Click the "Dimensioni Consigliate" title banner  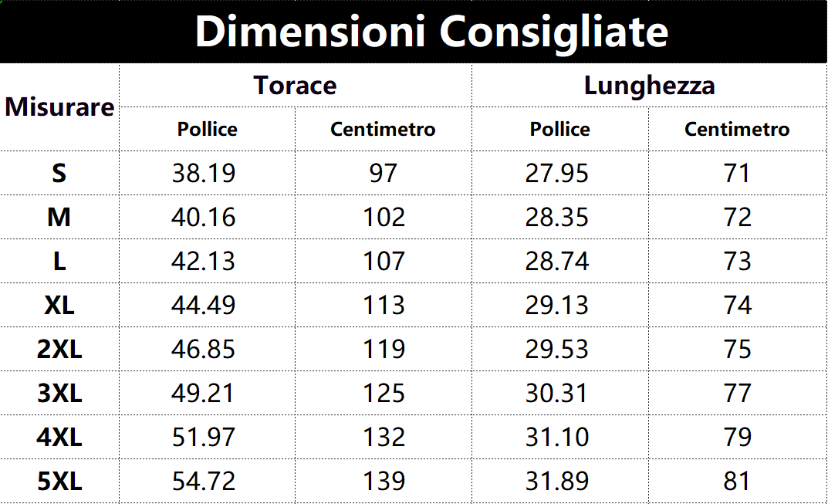431,32
